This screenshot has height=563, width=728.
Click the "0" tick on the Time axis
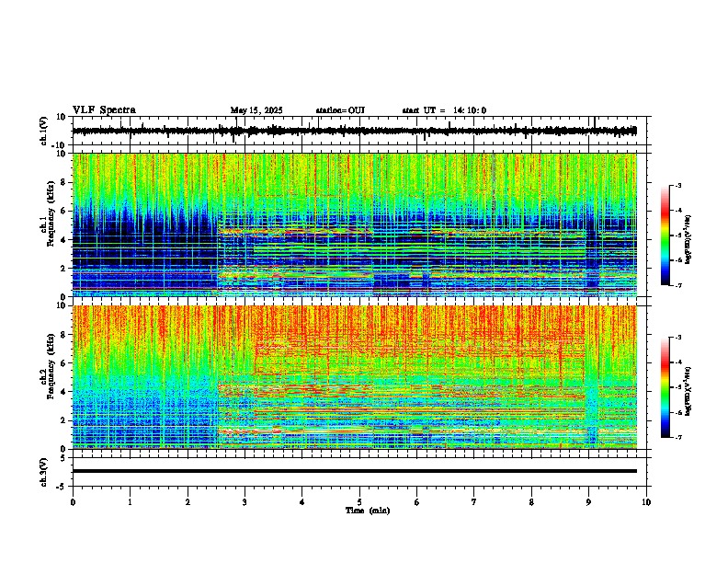[x=73, y=502]
